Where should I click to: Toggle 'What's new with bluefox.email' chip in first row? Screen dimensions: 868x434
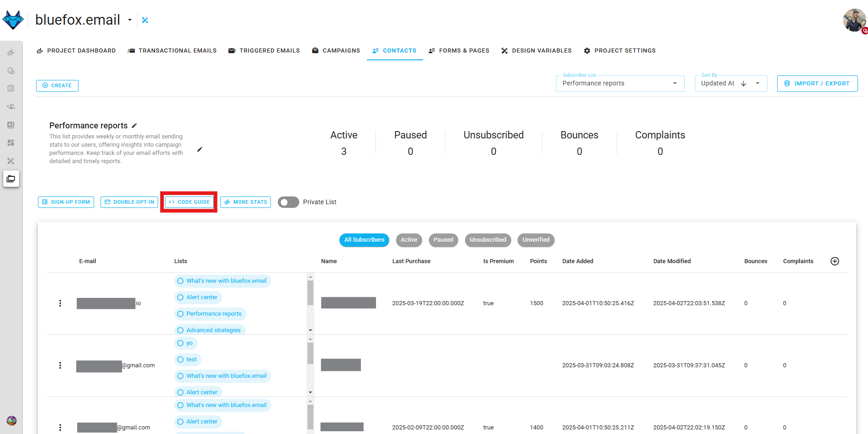222,281
